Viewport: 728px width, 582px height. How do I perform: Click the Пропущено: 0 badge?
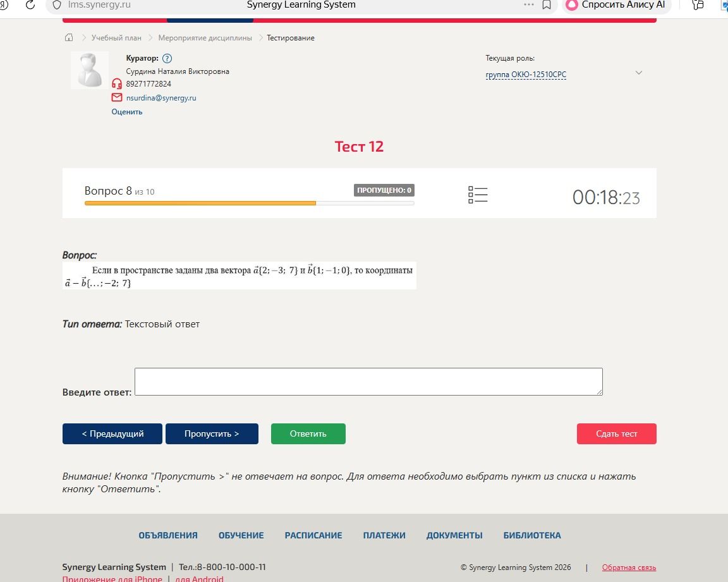tap(384, 190)
